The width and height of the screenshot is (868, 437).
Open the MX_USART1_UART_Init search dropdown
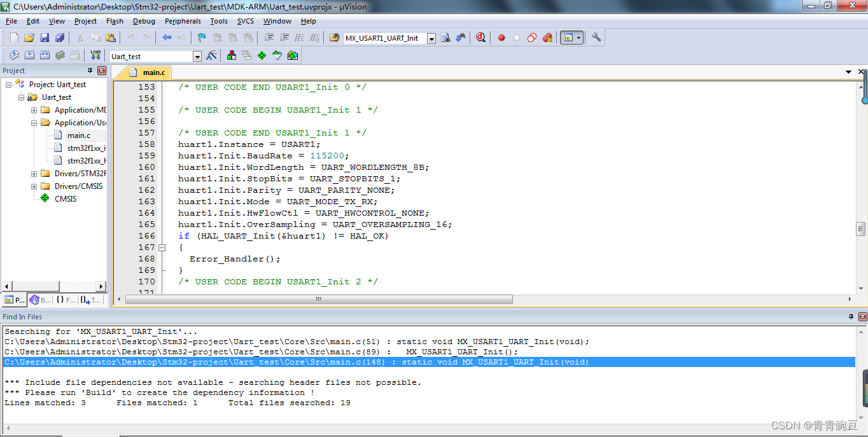431,39
